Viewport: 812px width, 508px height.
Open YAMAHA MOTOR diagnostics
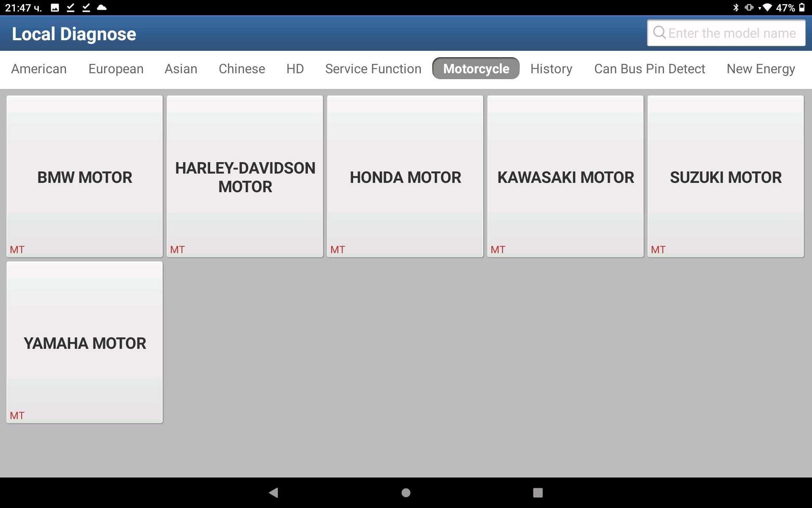(x=84, y=342)
